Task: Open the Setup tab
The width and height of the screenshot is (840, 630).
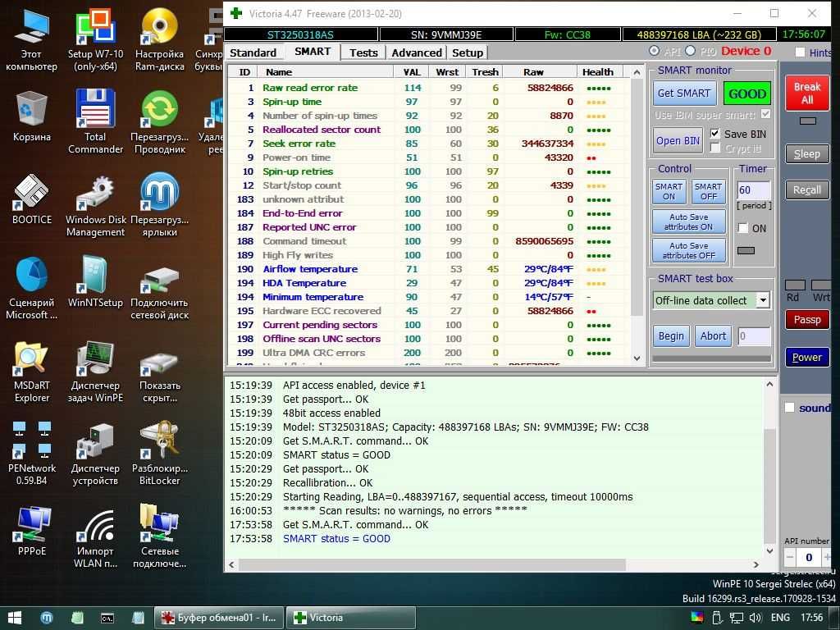Action: click(467, 52)
